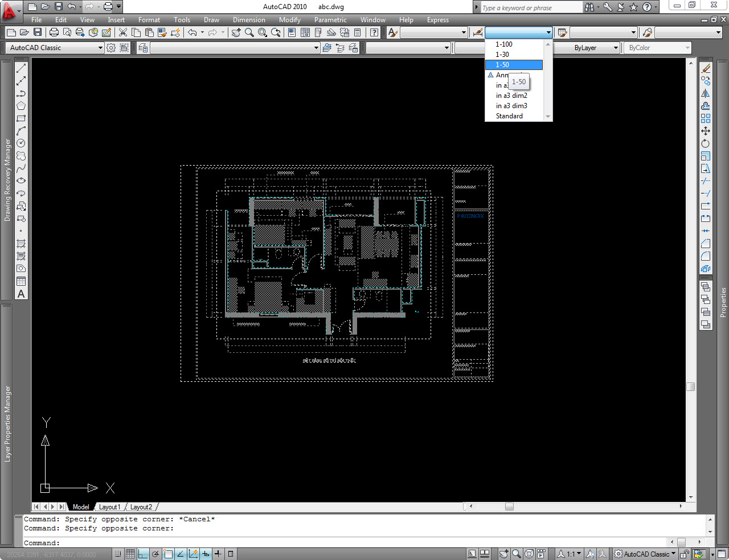Select the Mirror modify tool
The image size is (729, 560).
click(x=706, y=93)
